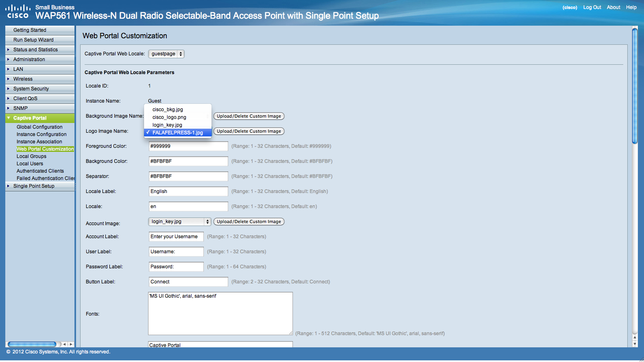Image resolution: width=644 pixels, height=362 pixels.
Task: Open Instance Configuration page
Action: [x=41, y=134]
